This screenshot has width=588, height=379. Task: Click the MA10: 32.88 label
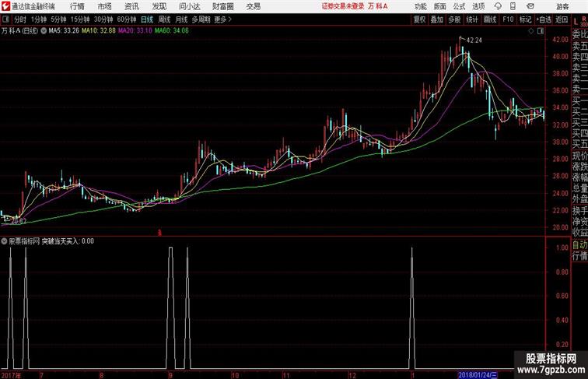point(99,31)
